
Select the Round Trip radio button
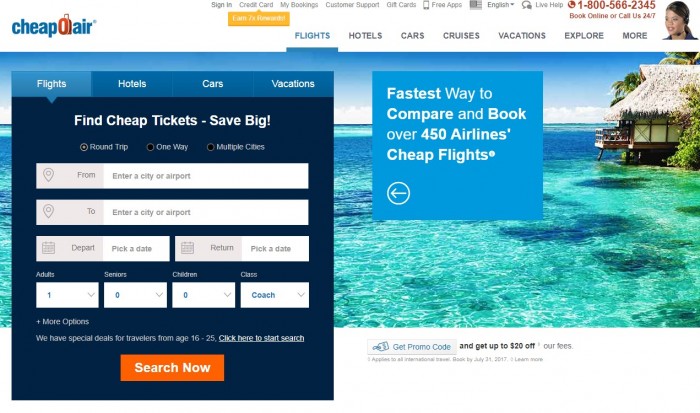click(84, 147)
